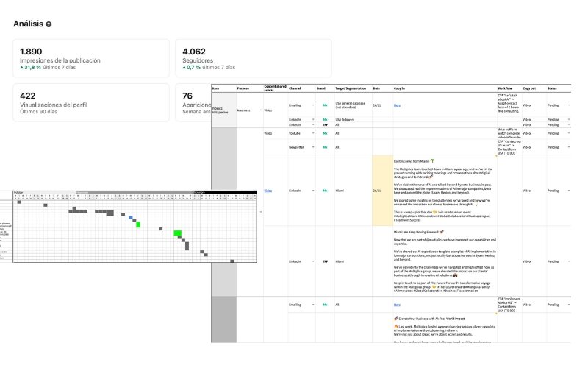Click the large green cell in the Gantt chart
Viewport: 588px width, 368px height.
[178, 233]
